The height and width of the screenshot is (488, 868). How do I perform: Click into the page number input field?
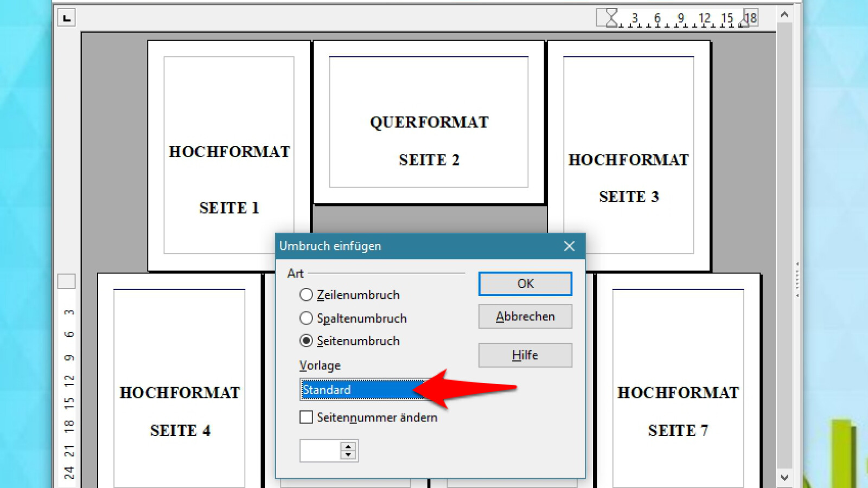pyautogui.click(x=320, y=451)
